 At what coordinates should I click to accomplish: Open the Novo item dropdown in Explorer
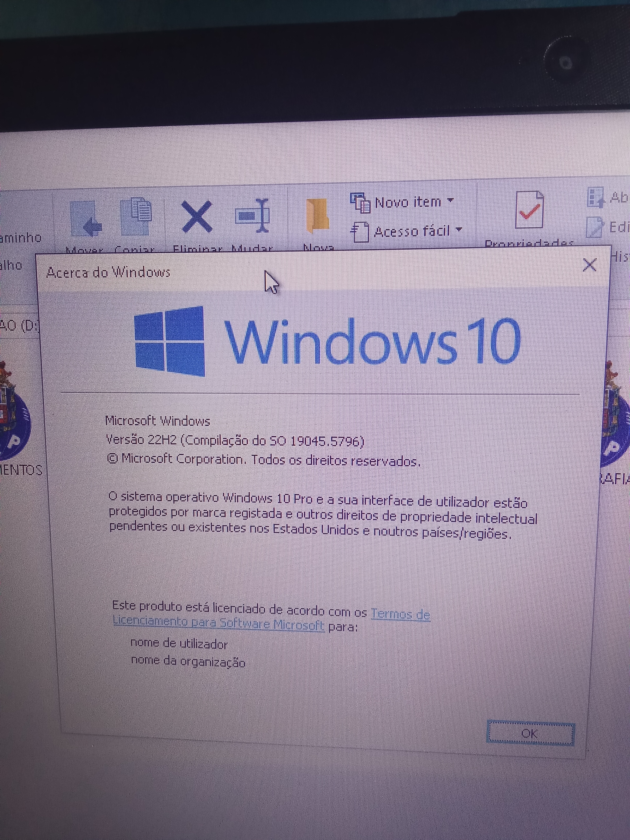coord(403,202)
